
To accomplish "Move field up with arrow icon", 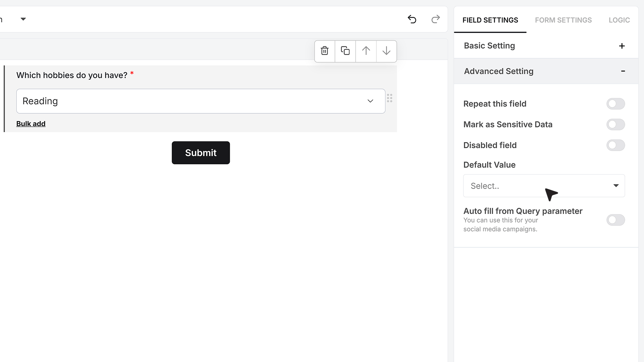I will (366, 51).
